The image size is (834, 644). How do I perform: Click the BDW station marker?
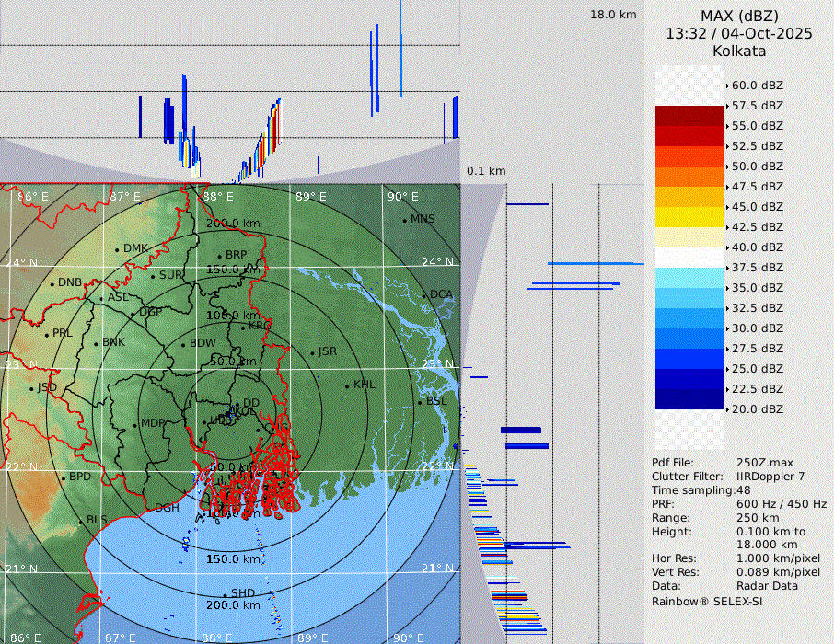(183, 344)
